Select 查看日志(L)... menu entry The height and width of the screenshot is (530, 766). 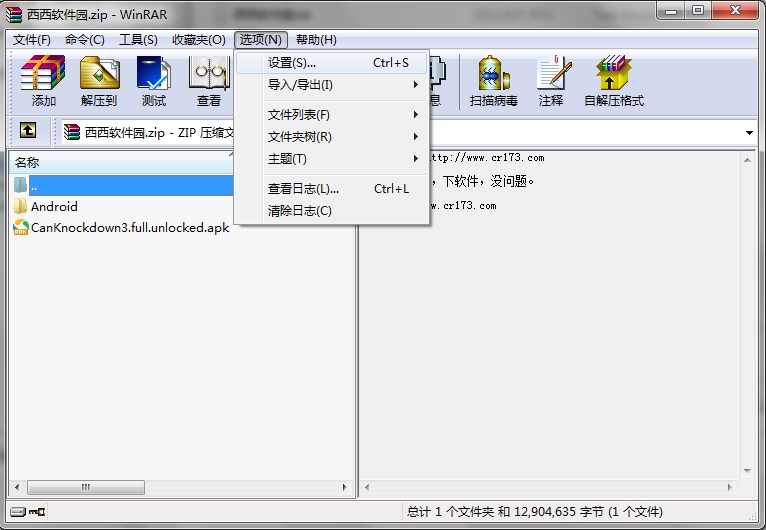coord(332,189)
